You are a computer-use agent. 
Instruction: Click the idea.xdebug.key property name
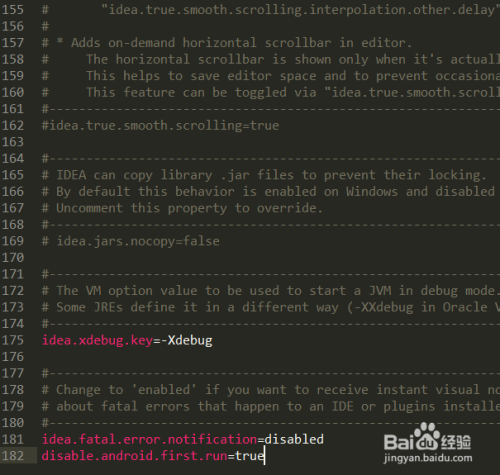[97, 340]
